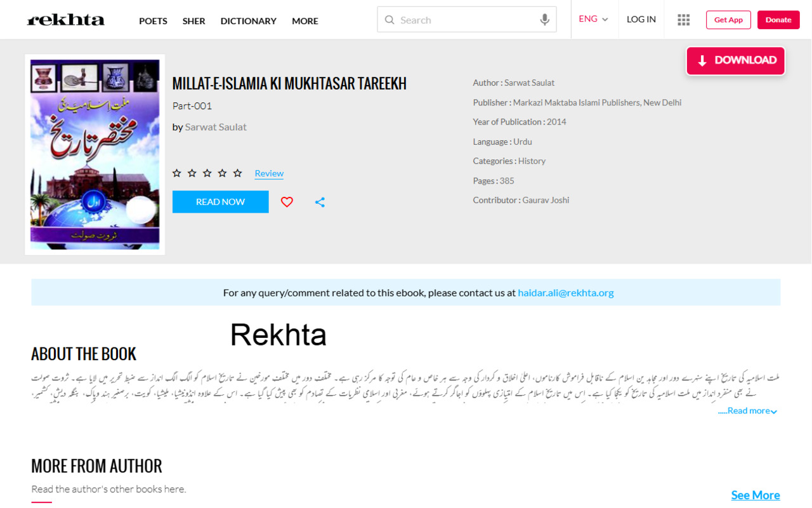Image resolution: width=812 pixels, height=508 pixels.
Task: Activate voice search microphone icon
Action: tap(544, 20)
